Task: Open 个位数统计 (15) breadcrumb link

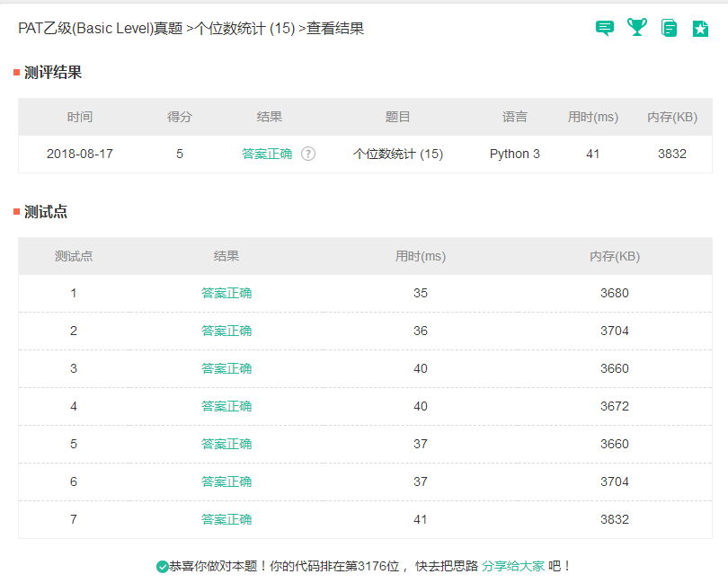Action: 244,29
